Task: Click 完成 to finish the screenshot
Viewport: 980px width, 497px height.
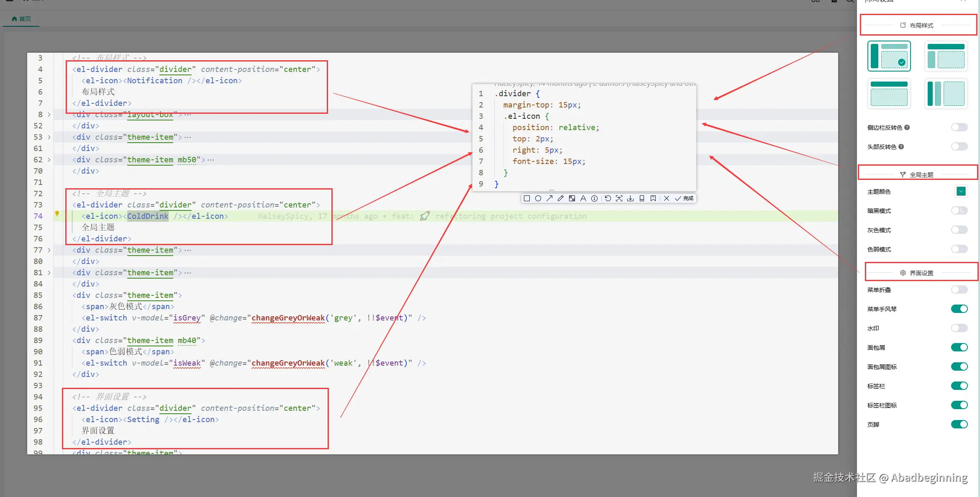Action: [x=685, y=198]
